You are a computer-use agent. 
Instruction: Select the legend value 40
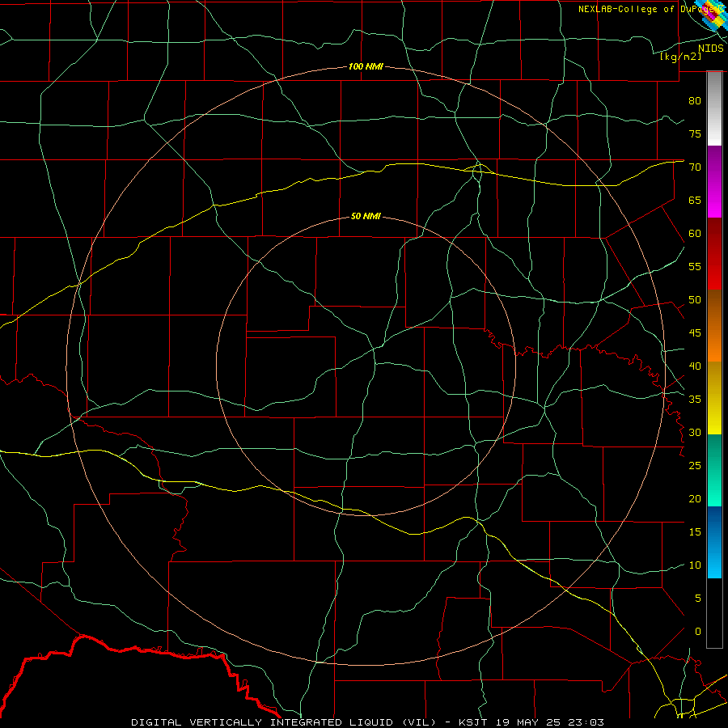pos(695,366)
